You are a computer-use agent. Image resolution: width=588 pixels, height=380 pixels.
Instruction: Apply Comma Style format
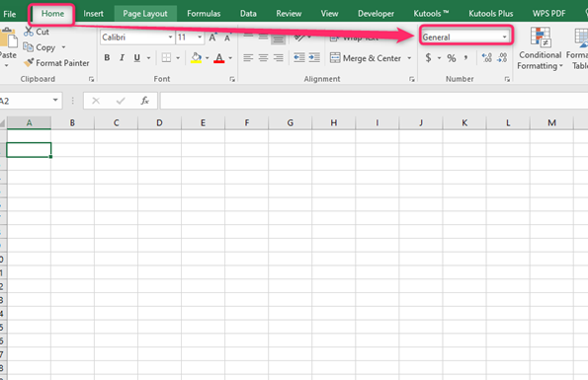click(x=465, y=57)
